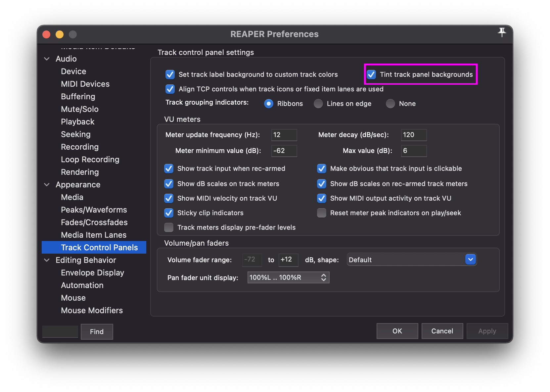Click OK to confirm preferences
This screenshot has height=392, width=550.
[397, 331]
